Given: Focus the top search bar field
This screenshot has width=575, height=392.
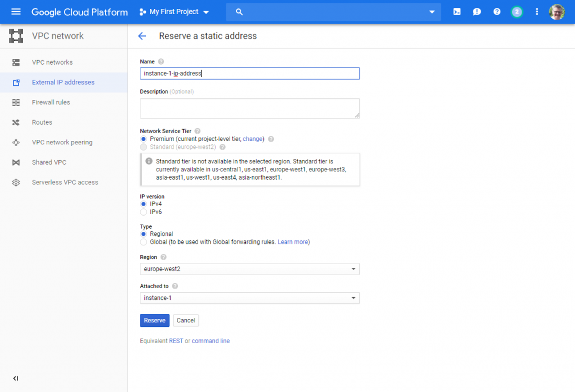Looking at the screenshot, I should (x=333, y=12).
